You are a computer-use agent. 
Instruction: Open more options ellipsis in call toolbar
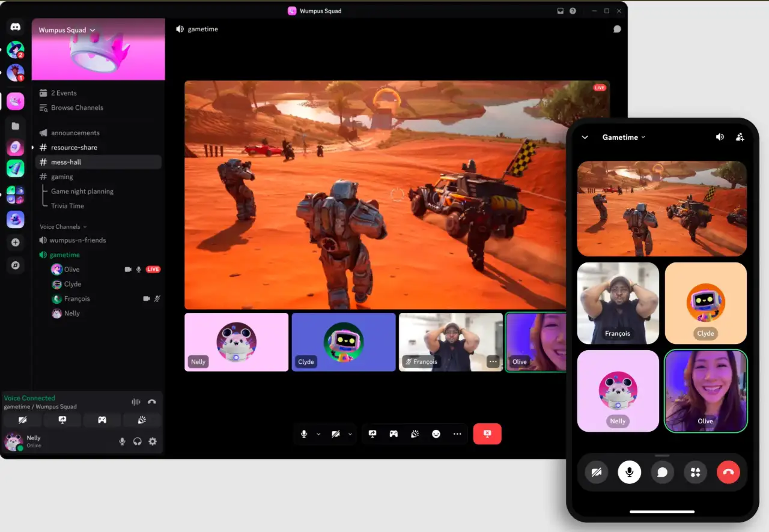[457, 434]
